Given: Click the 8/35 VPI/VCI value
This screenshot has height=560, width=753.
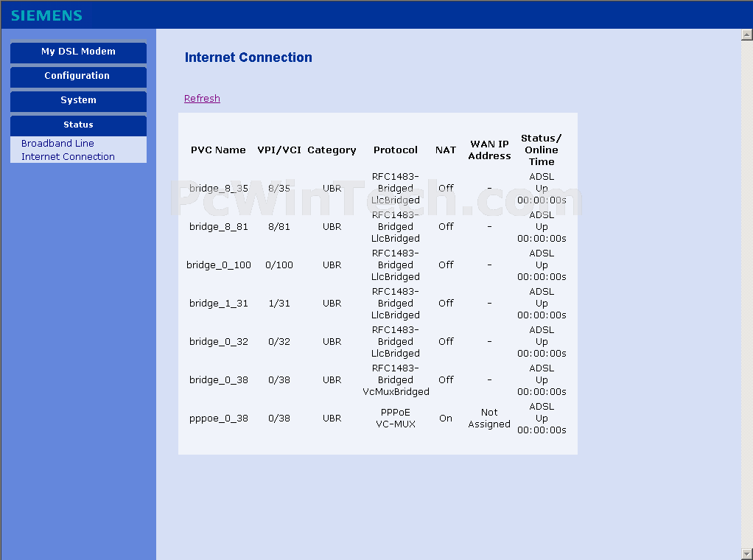Looking at the screenshot, I should pyautogui.click(x=279, y=189).
